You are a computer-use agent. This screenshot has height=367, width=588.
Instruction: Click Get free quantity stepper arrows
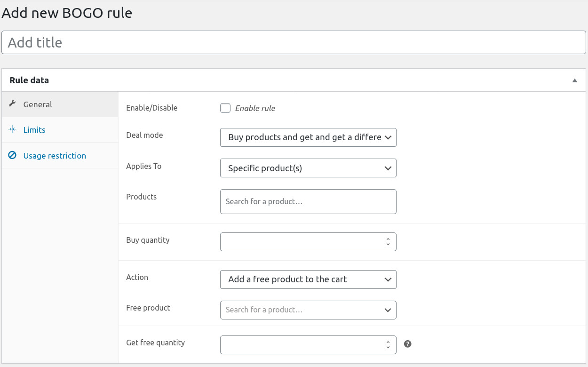[x=388, y=344]
